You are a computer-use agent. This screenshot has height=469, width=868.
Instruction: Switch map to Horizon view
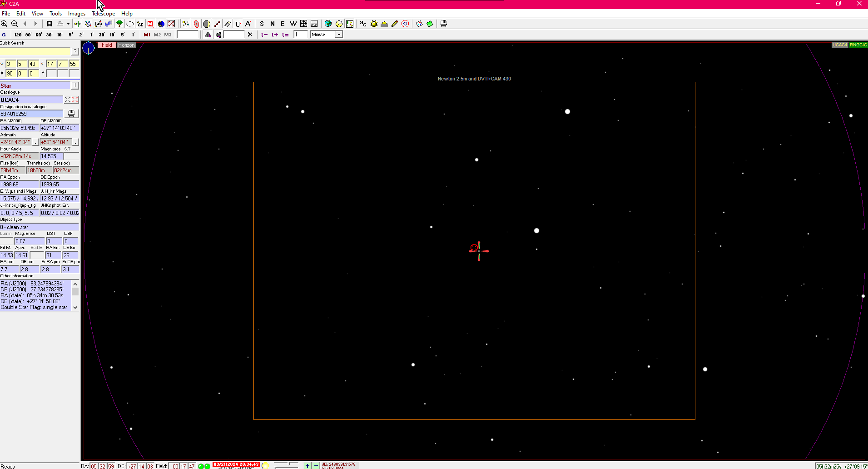(126, 45)
